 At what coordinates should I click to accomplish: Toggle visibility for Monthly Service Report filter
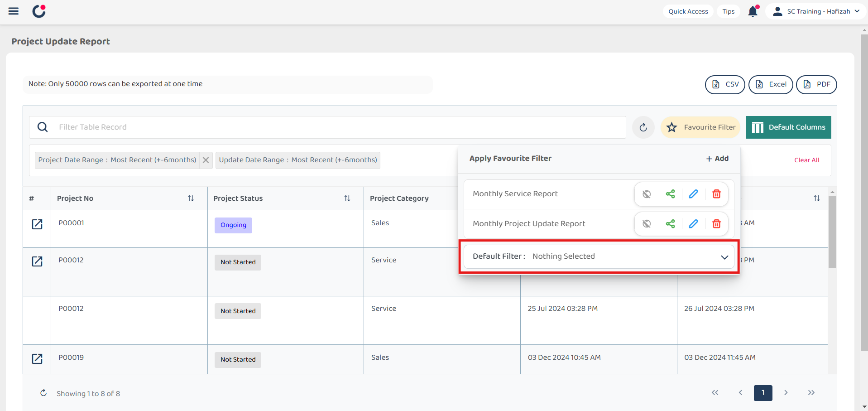[x=647, y=194]
